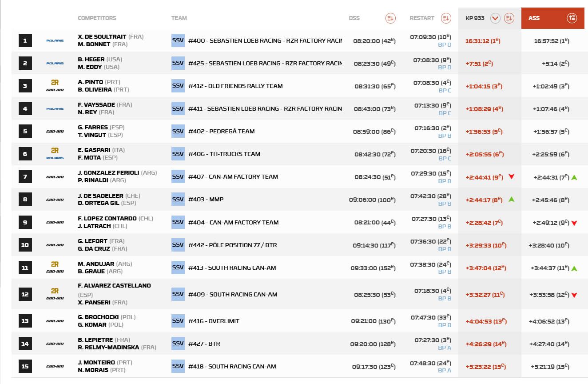Select the ASS column header
The image size is (588, 384).
(534, 18)
